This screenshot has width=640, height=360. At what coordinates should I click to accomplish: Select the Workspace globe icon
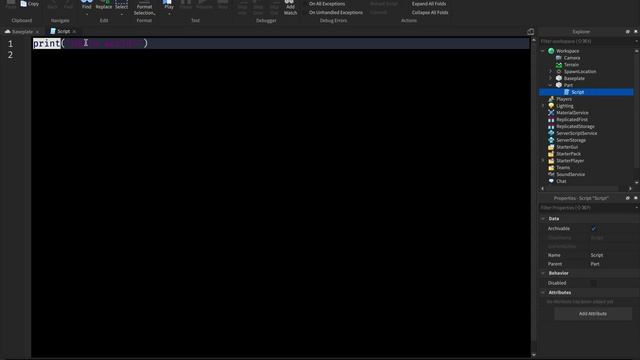tap(551, 51)
